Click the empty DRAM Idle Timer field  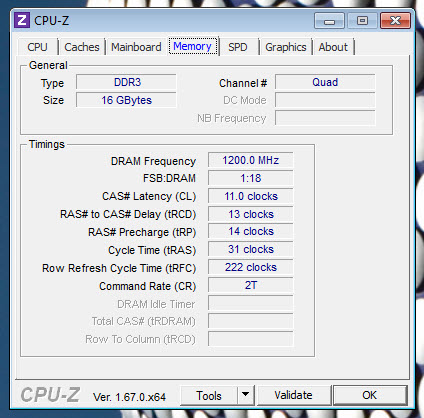[251, 303]
